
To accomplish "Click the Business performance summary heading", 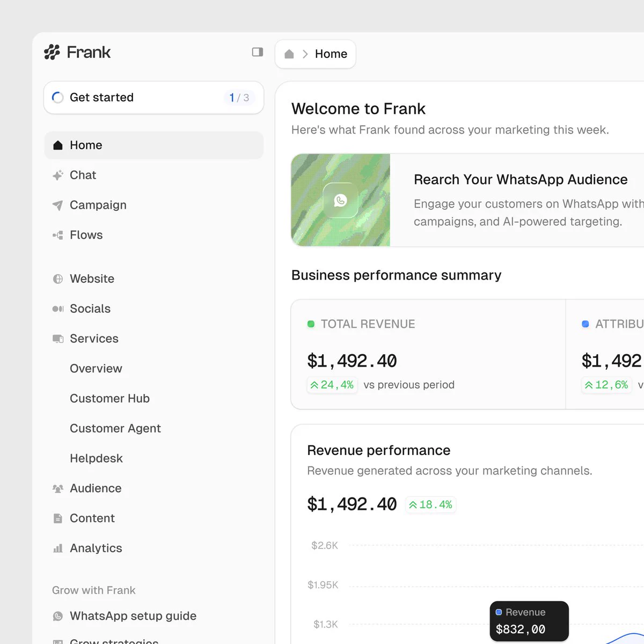I will [397, 275].
